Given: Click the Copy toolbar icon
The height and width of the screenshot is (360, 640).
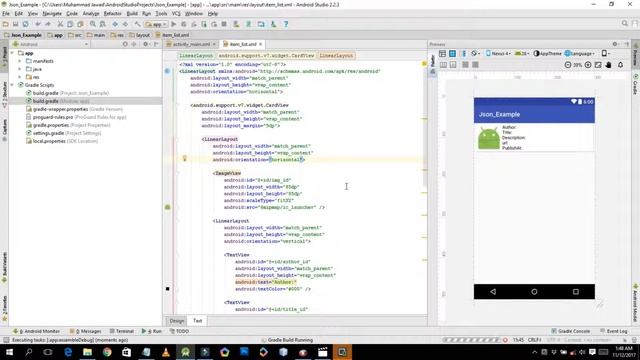Looking at the screenshot, I should (x=70, y=24).
